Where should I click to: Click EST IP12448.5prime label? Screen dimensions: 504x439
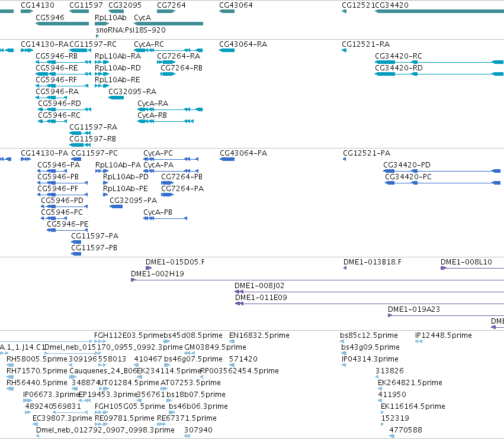click(x=444, y=335)
